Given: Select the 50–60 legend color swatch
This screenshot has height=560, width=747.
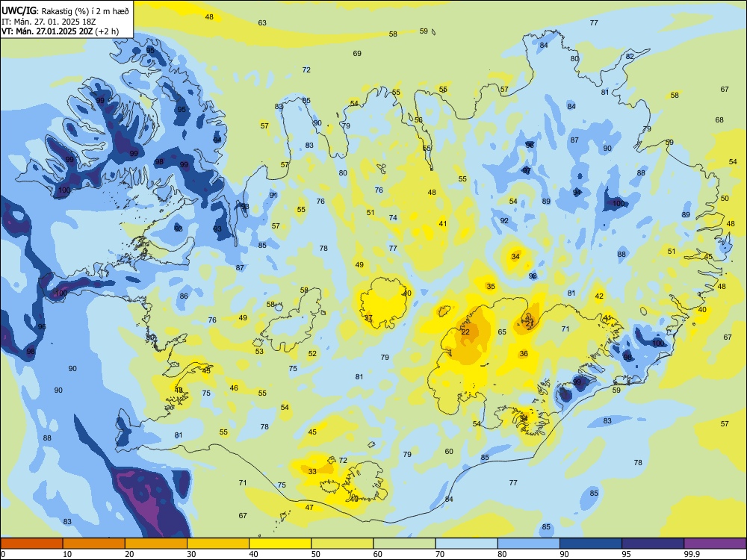Looking at the screenshot, I should point(342,544).
